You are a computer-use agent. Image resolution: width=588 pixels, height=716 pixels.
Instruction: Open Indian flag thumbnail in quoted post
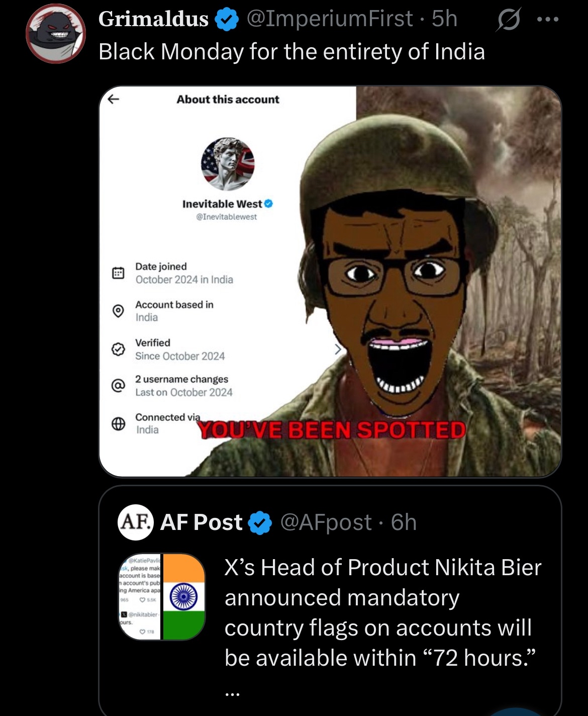coord(162,597)
